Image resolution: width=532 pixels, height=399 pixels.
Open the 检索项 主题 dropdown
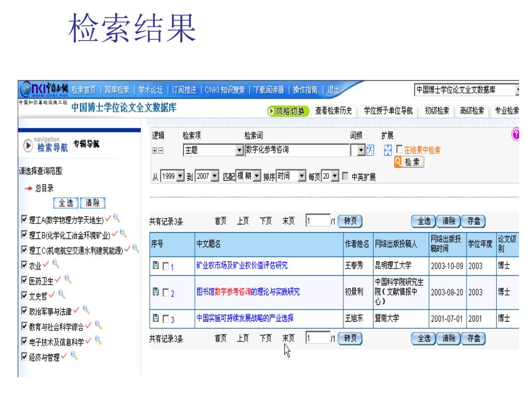click(x=240, y=150)
